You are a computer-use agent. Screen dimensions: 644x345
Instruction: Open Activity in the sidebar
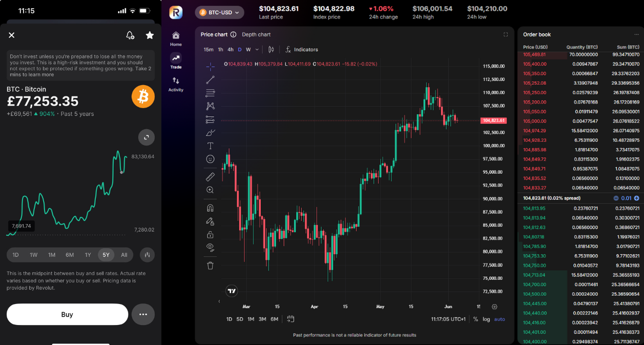point(176,84)
